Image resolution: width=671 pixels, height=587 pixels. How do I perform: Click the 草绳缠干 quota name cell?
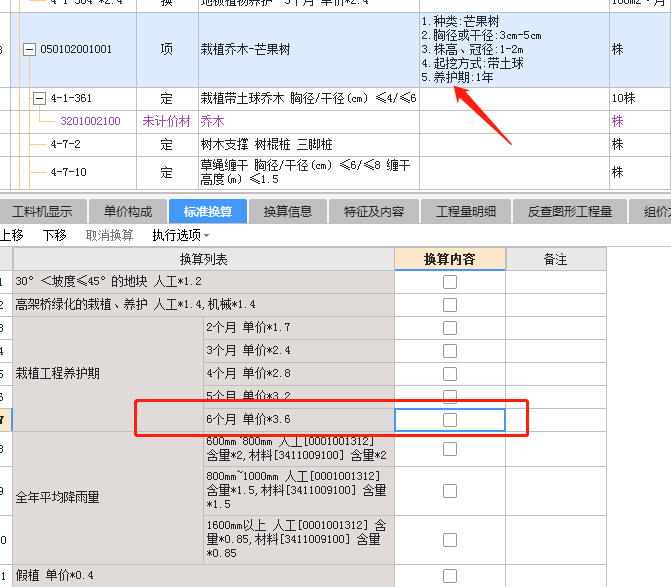pos(309,172)
